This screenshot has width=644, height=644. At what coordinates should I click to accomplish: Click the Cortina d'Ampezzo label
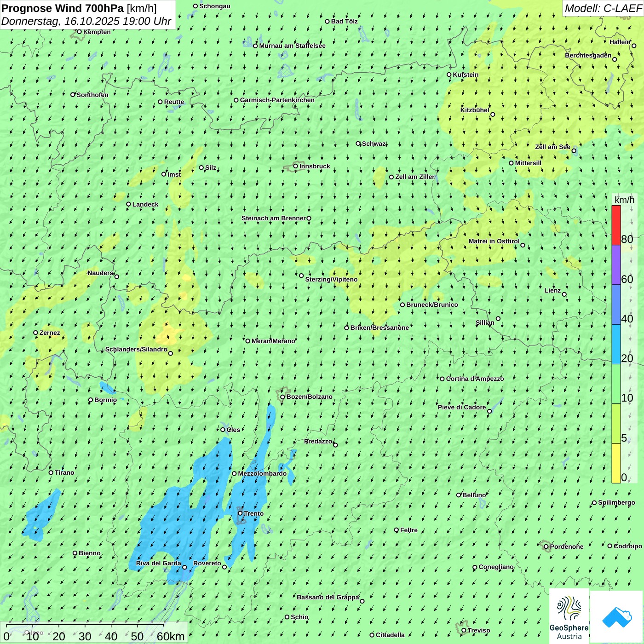coord(475,379)
